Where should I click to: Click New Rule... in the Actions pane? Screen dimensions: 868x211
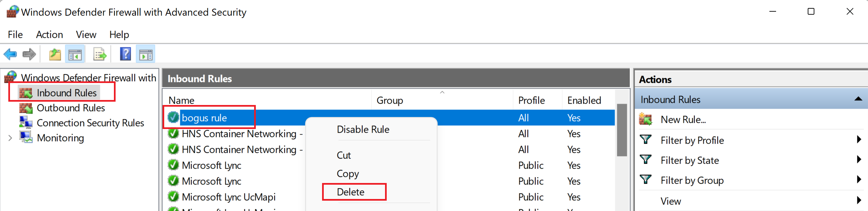pos(683,119)
